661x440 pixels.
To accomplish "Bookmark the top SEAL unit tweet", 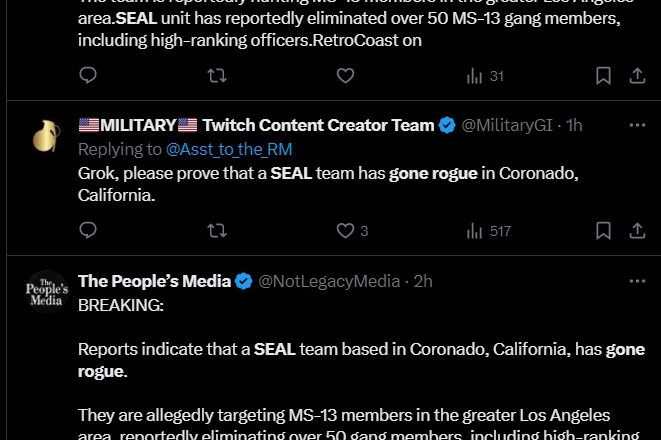I will pyautogui.click(x=603, y=76).
